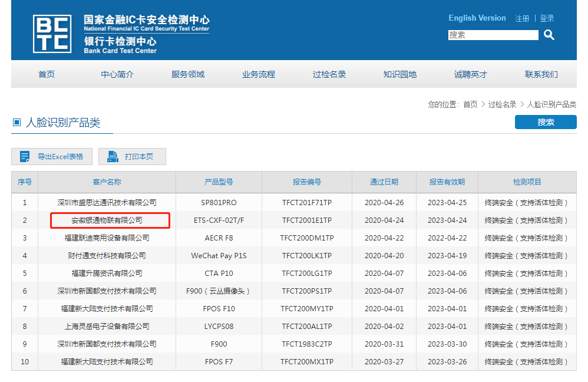Click report number TFCT200MX1TP
The width and height of the screenshot is (588, 382).
click(307, 362)
